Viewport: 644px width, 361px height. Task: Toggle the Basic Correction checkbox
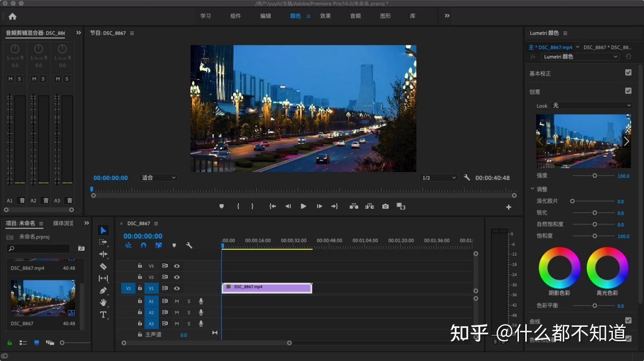click(628, 73)
